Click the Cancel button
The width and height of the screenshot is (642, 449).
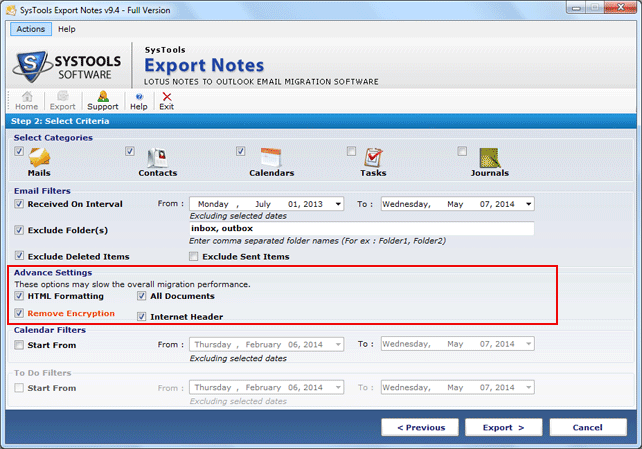tap(588, 427)
